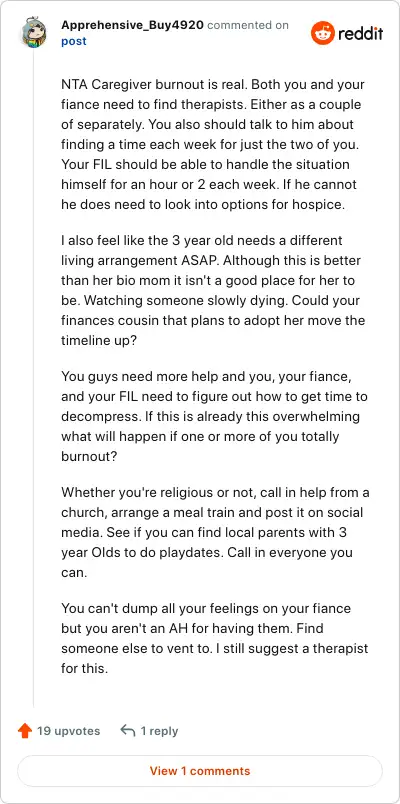Click the paragraph starting 'You can't dump all'
Screen dimensions: 400x804
point(215,639)
